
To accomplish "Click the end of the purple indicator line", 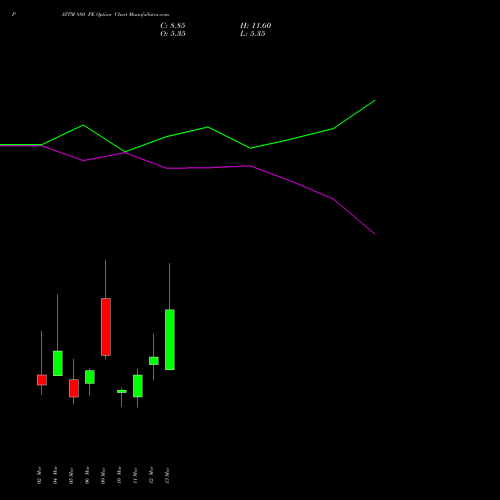I will pos(375,234).
